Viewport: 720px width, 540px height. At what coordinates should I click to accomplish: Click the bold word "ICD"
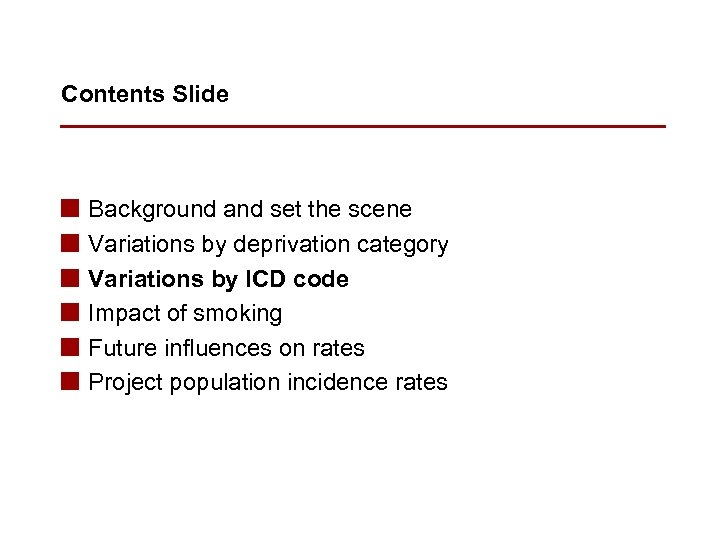click(x=265, y=279)
